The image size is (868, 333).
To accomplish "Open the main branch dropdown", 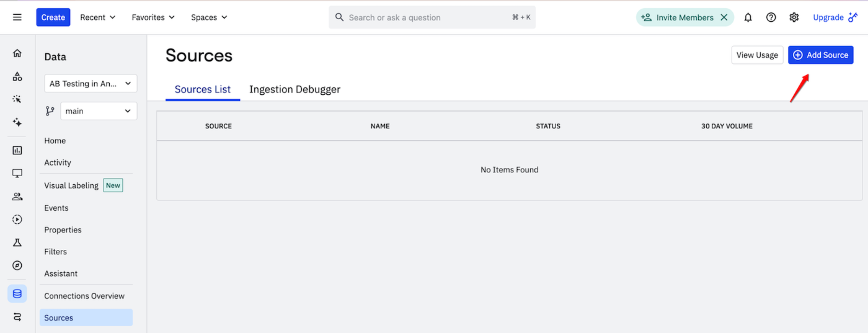I will pos(98,111).
